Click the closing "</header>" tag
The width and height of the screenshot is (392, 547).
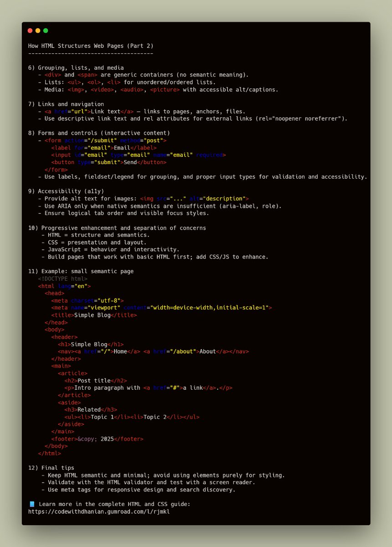tap(66, 359)
